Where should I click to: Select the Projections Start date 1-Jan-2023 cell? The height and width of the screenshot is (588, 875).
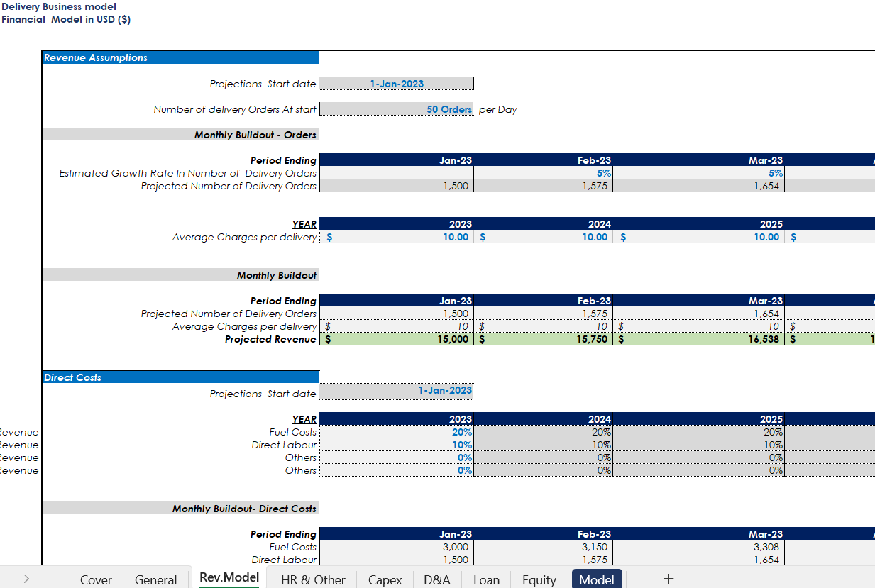pyautogui.click(x=397, y=84)
